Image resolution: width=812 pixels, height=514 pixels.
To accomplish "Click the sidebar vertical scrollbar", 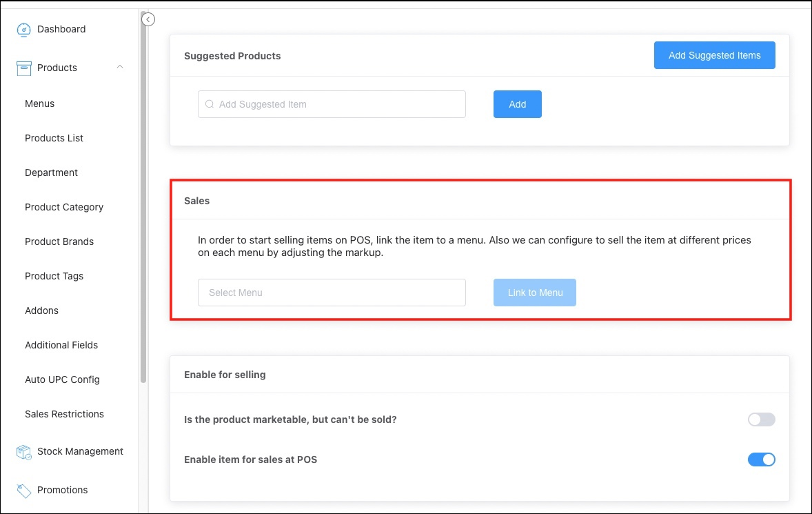I will [x=143, y=207].
